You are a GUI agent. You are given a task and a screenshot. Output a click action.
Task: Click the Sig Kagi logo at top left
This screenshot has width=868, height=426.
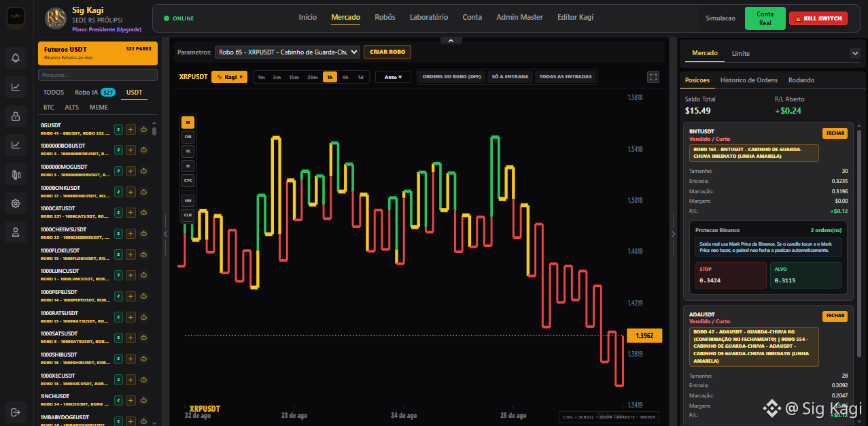(16, 17)
